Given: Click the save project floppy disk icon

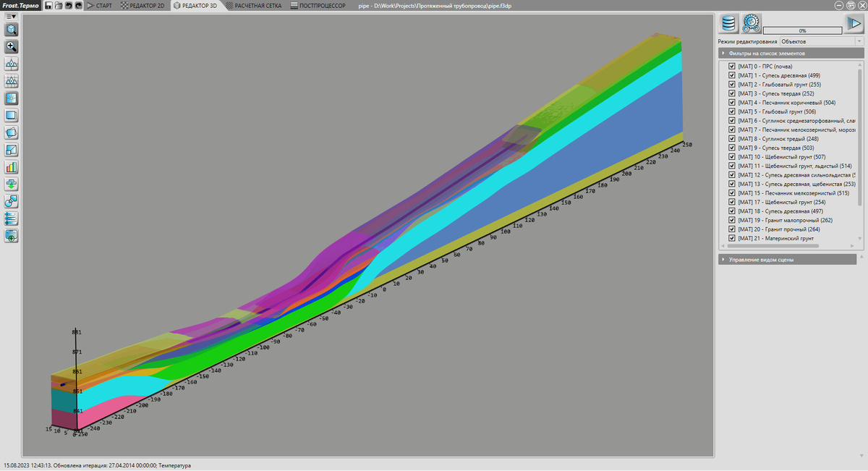Looking at the screenshot, I should tap(48, 5).
